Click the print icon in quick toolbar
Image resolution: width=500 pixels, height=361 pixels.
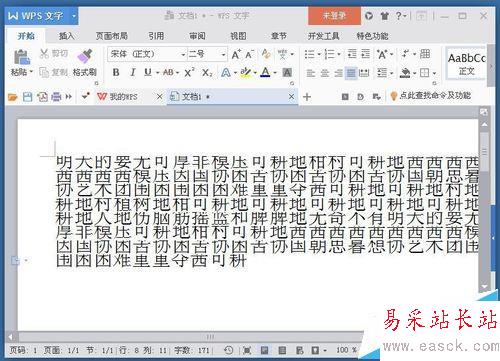tap(56, 97)
